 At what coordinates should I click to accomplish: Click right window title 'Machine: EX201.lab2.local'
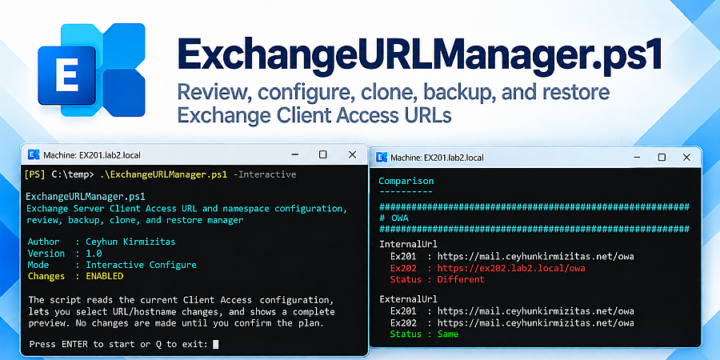437,158
